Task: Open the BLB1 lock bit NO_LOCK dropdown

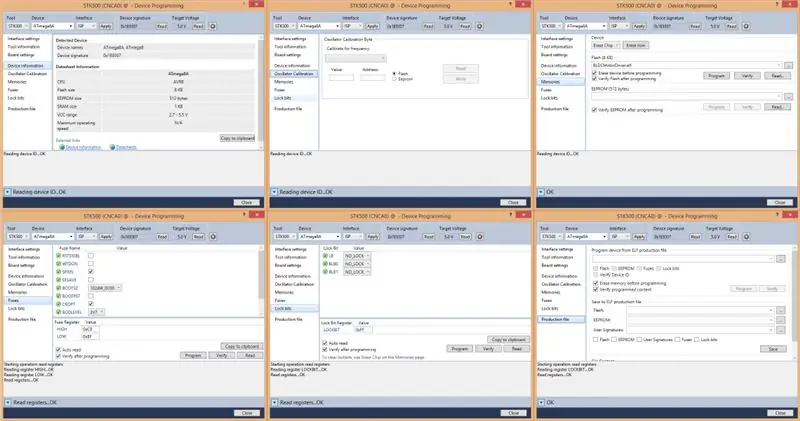Action: coord(357,272)
